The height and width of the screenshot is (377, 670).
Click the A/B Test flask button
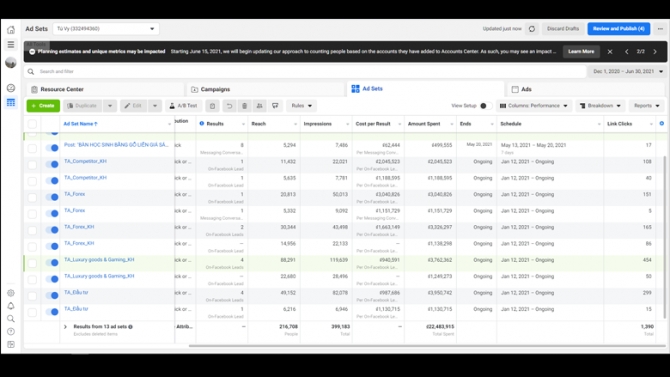(x=183, y=106)
